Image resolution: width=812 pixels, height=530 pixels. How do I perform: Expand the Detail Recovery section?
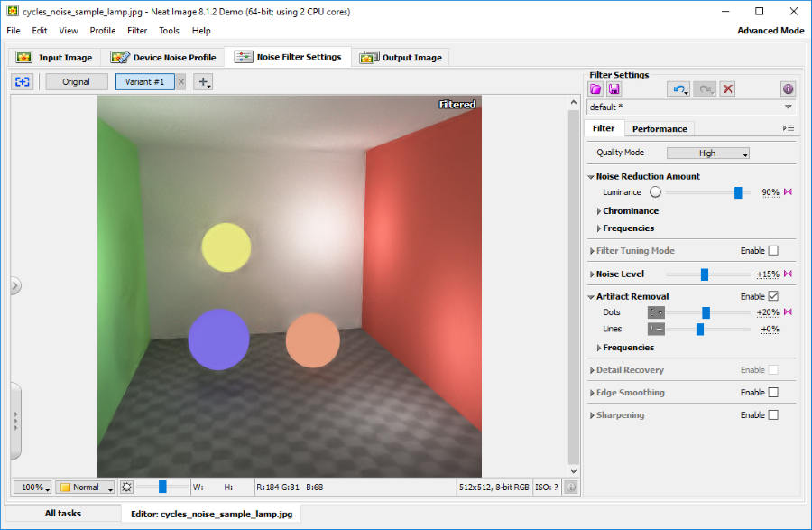pos(592,370)
